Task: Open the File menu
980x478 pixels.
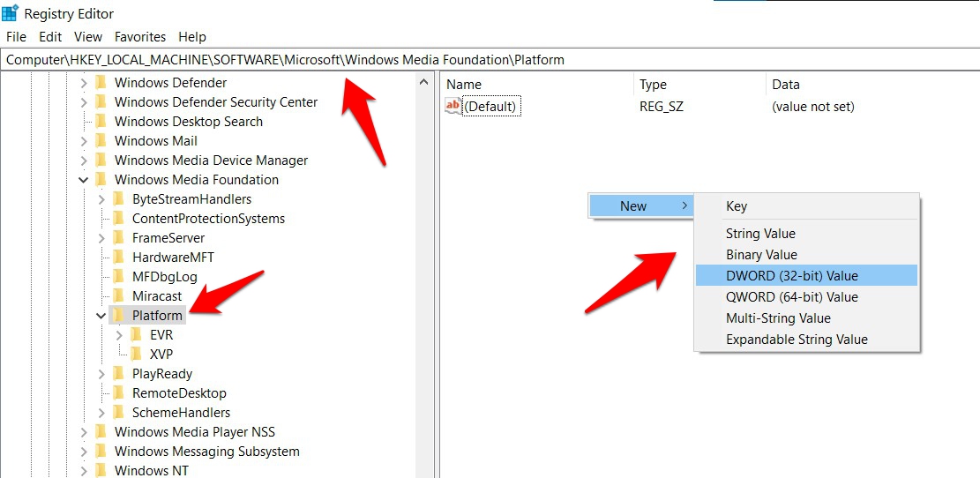Action: tap(16, 37)
